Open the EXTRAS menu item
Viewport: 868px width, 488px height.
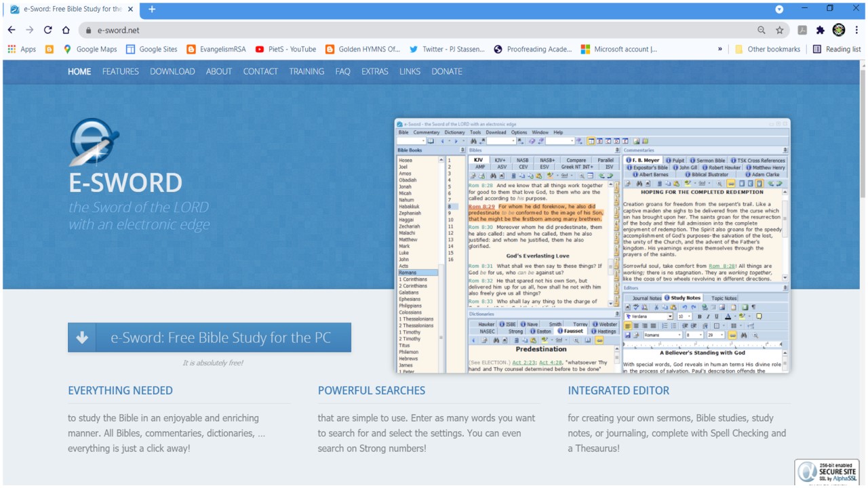point(375,71)
